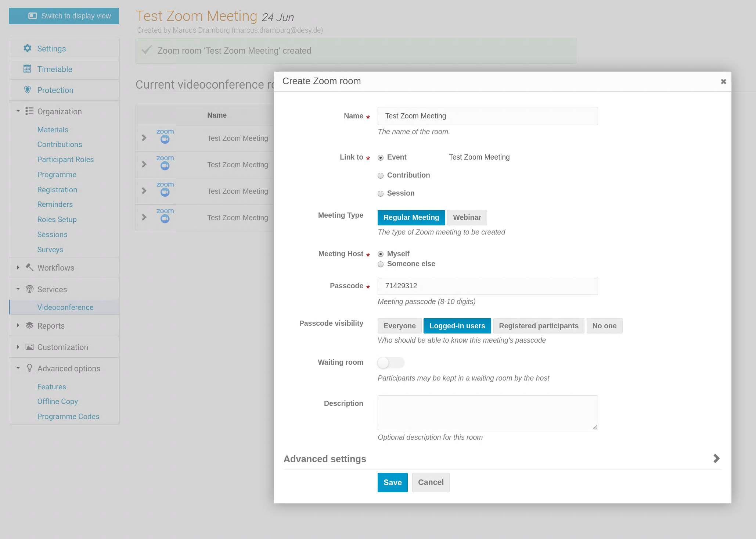Collapse the Organization sidebar section arrow

pos(18,111)
